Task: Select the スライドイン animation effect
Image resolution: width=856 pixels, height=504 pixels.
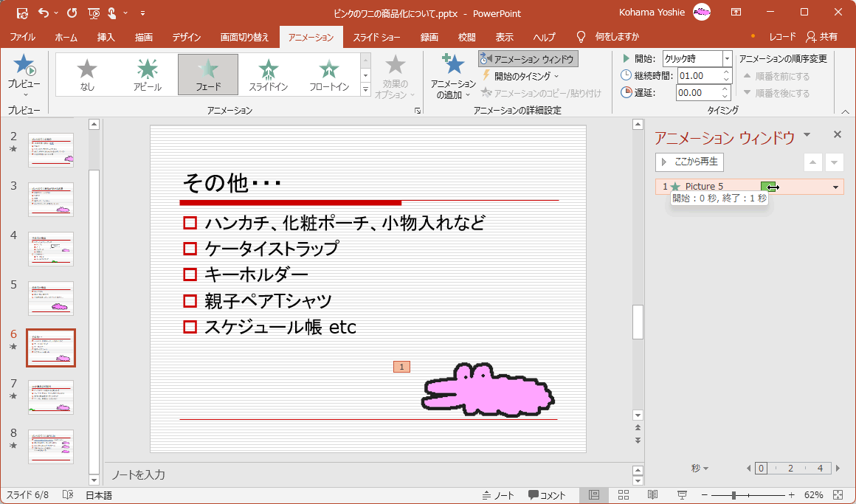Action: click(269, 75)
